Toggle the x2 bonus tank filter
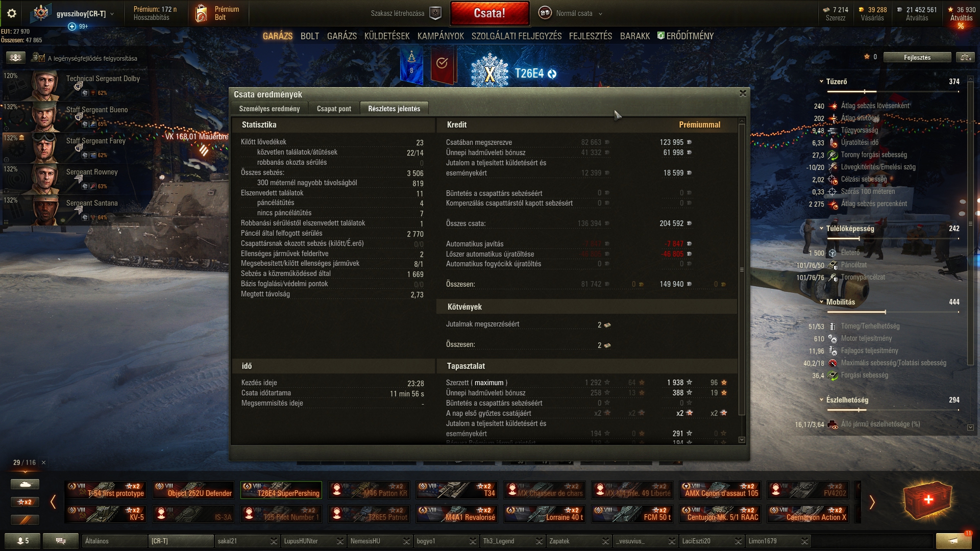 25,502
